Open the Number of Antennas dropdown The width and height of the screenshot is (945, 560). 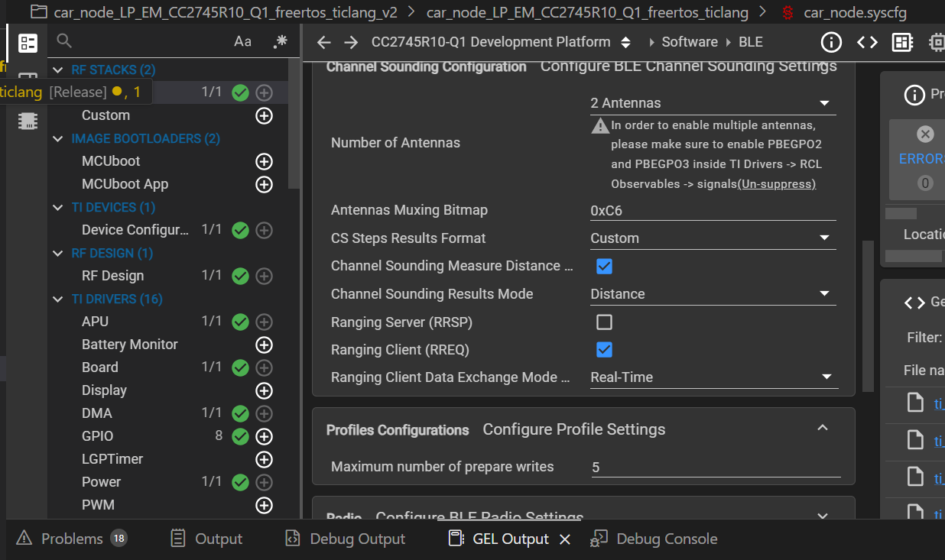point(713,103)
